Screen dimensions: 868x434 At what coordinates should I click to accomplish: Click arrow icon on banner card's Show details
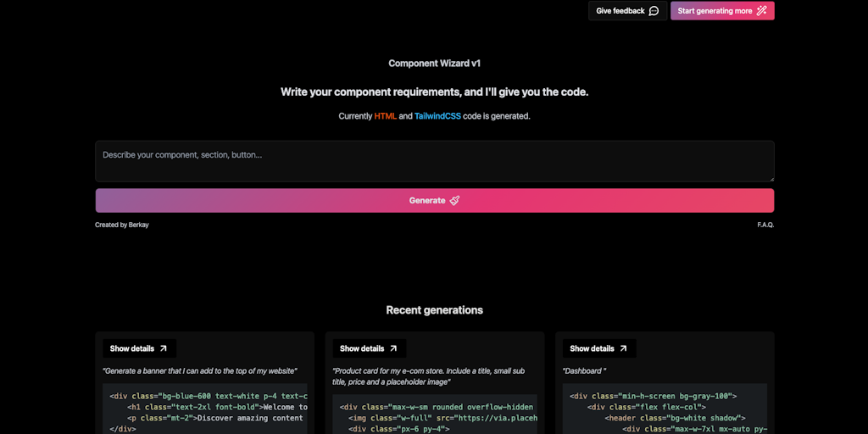[x=164, y=348]
